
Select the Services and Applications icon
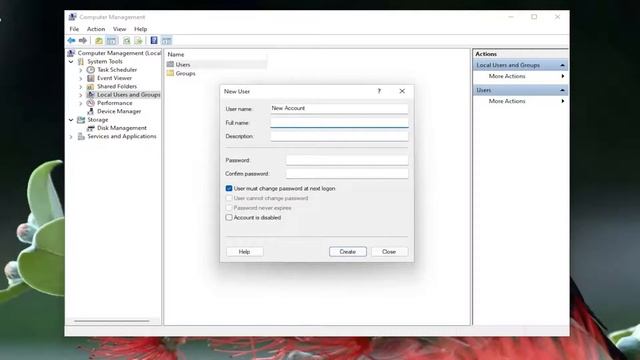[81, 136]
